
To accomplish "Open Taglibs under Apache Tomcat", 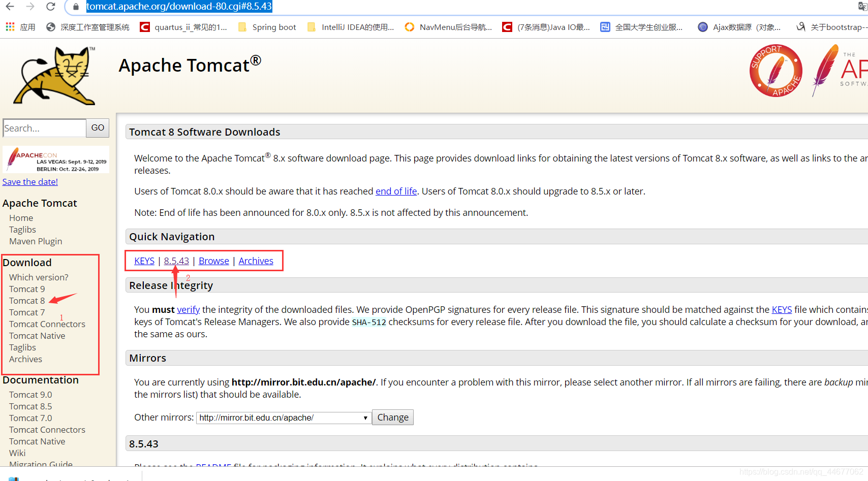I will coord(22,230).
